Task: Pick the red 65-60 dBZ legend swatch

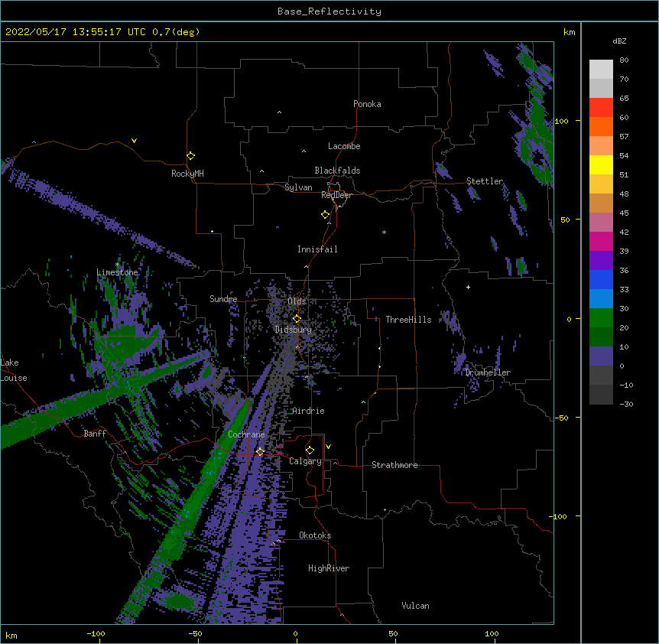Action: pos(601,108)
